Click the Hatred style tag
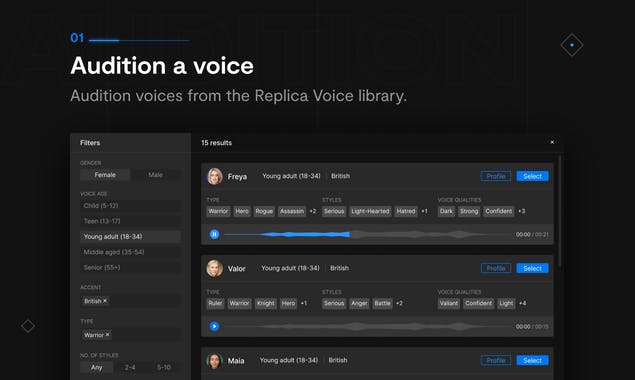 coord(406,211)
